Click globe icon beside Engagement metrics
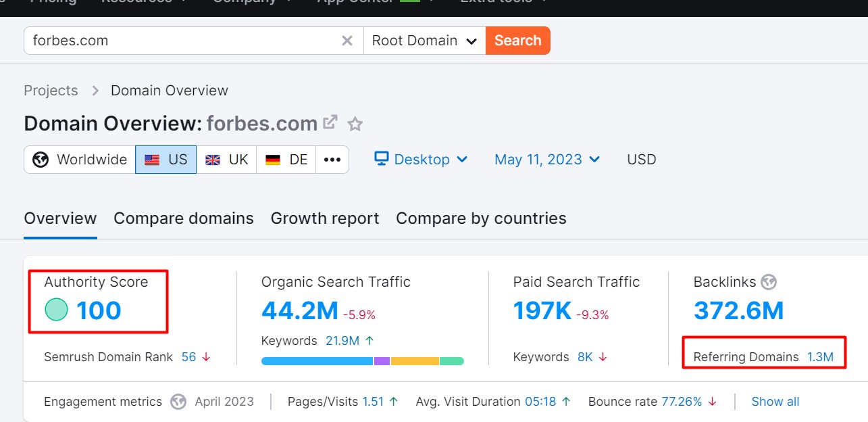The height and width of the screenshot is (422, 868). [178, 402]
